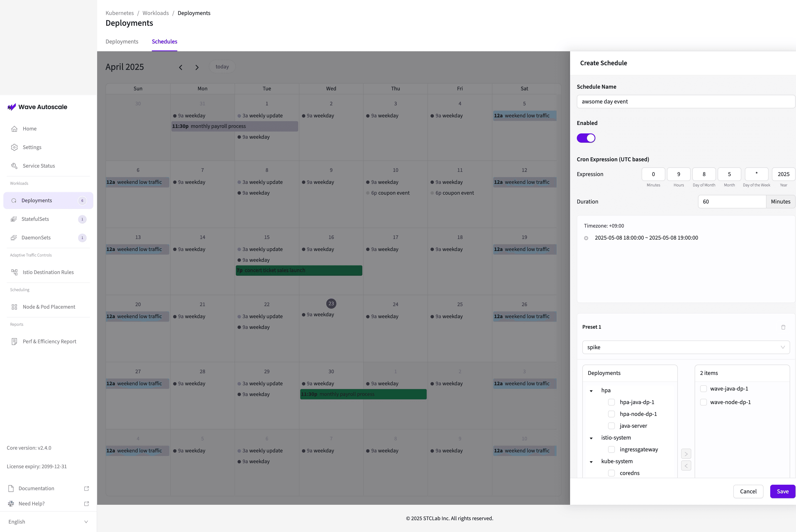
Task: Click the DaemonSets count badge 1
Action: [x=82, y=237]
